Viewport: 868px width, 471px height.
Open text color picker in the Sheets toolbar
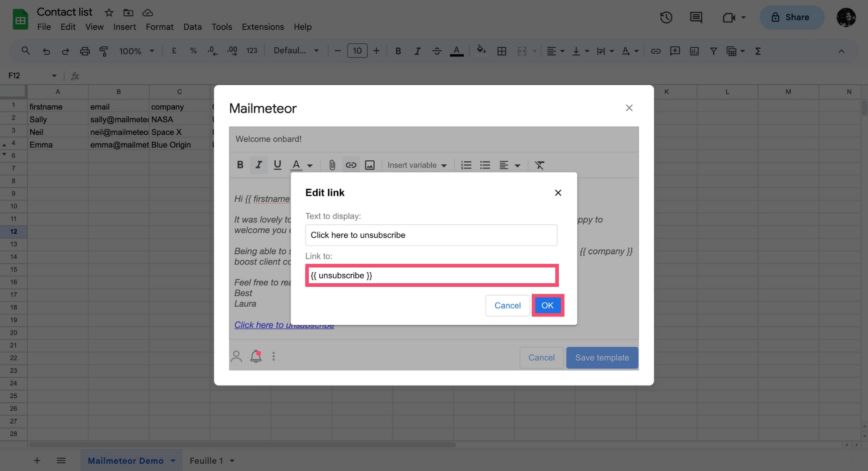(x=457, y=51)
